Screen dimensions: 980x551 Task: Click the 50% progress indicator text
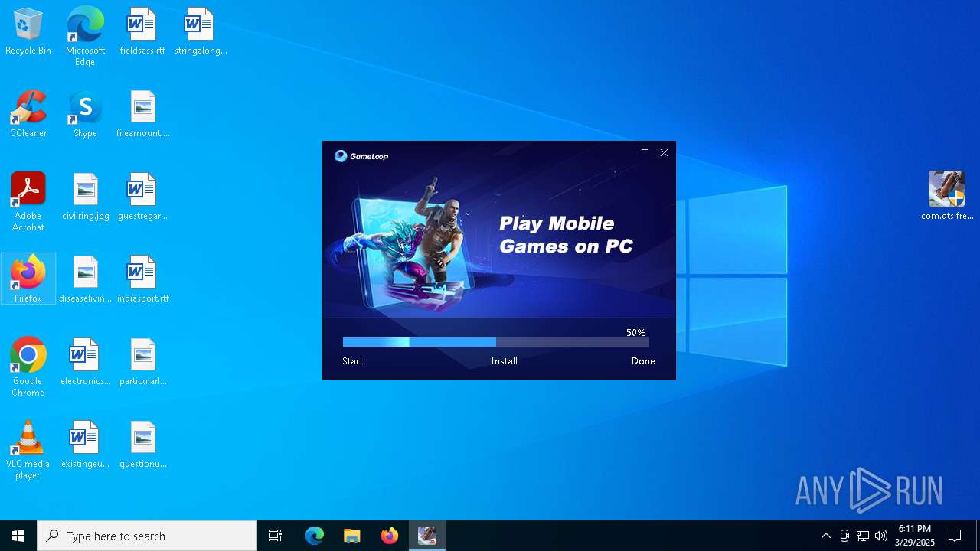(x=636, y=333)
